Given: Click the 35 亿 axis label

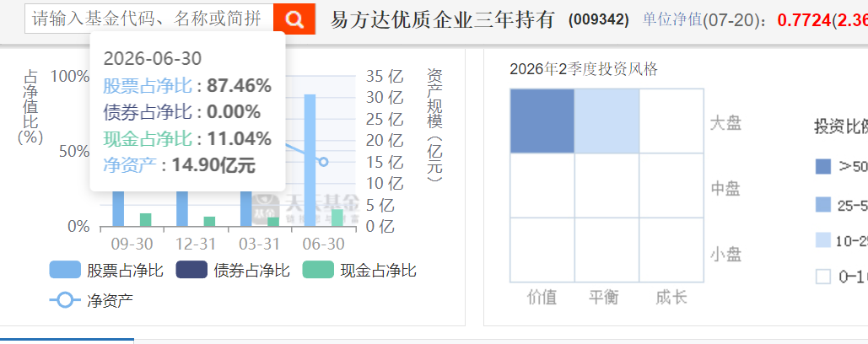Looking at the screenshot, I should click(x=384, y=77).
